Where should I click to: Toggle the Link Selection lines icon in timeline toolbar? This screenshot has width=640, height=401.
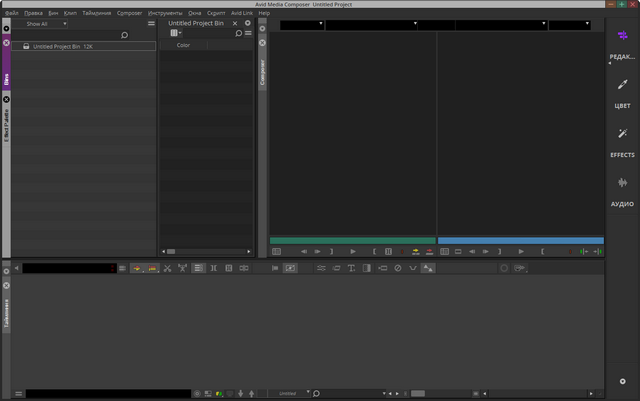(x=198, y=268)
